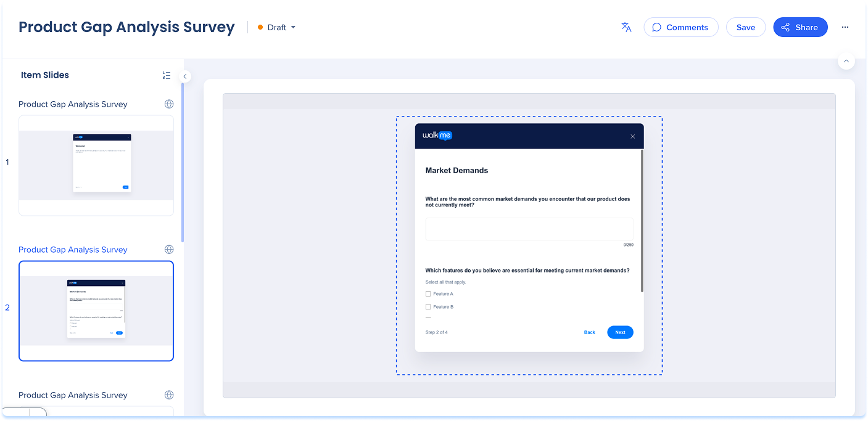Image resolution: width=868 pixels, height=421 pixels.
Task: Open the Draft status dropdown
Action: pyautogui.click(x=277, y=27)
